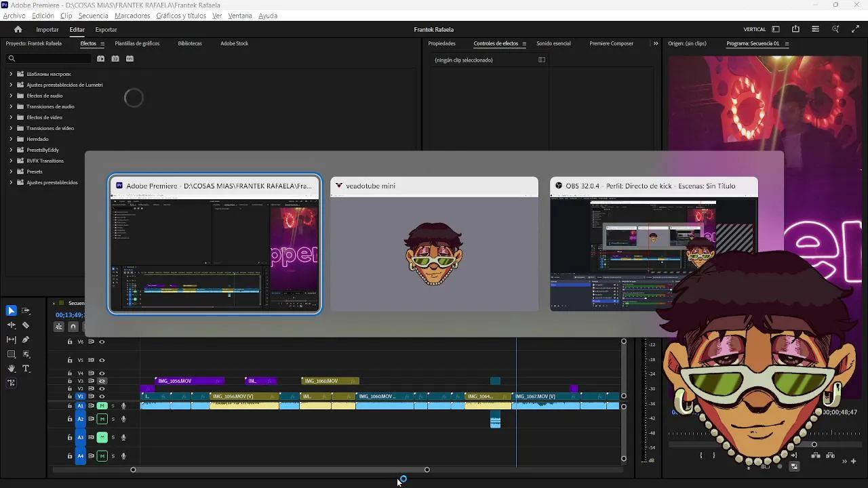The width and height of the screenshot is (868, 488).
Task: Open Controles de efectos panel menu
Action: coord(524,43)
